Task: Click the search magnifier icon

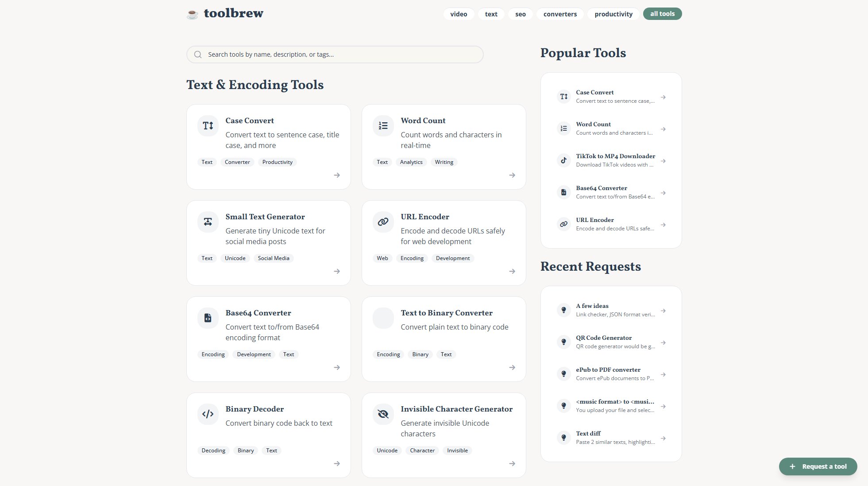Action: (197, 54)
